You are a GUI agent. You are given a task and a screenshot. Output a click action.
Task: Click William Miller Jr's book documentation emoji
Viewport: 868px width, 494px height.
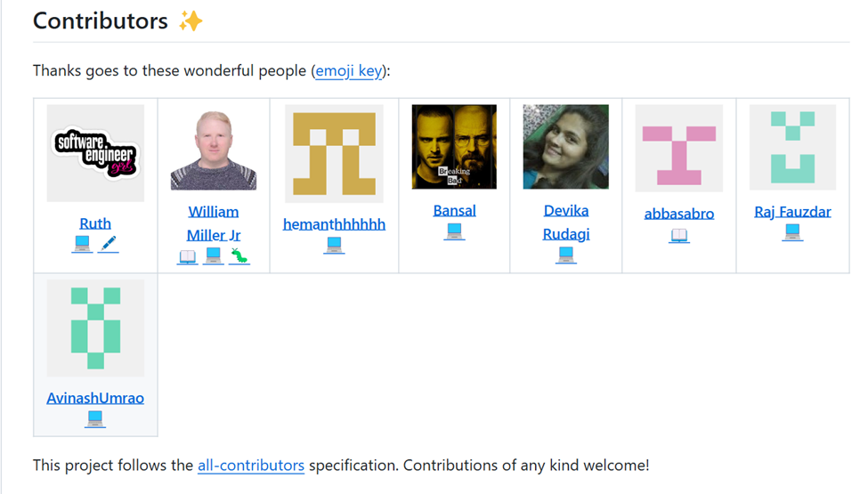coord(187,256)
